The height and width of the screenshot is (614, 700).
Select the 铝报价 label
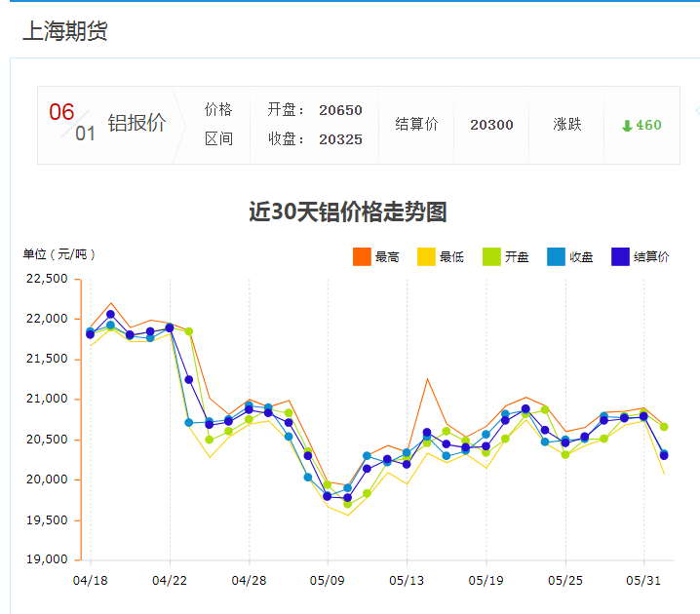(136, 124)
